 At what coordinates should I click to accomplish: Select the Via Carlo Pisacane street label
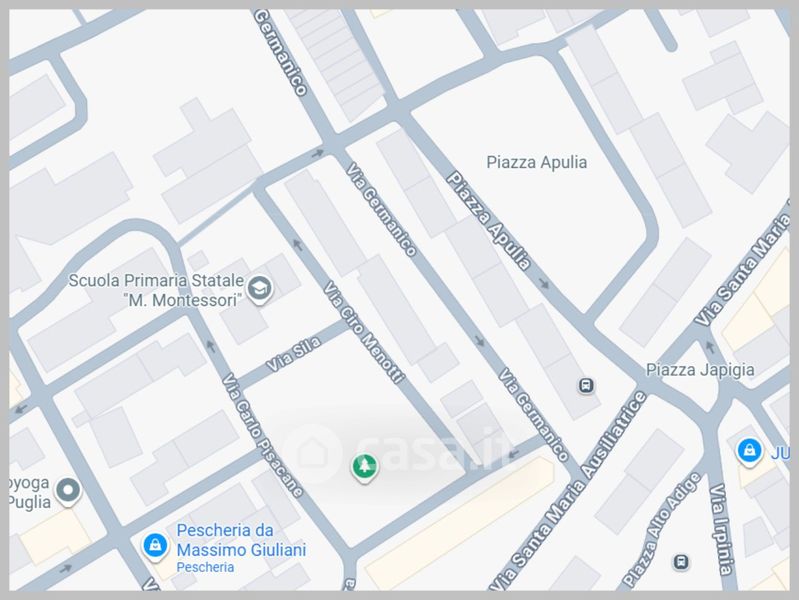263,435
